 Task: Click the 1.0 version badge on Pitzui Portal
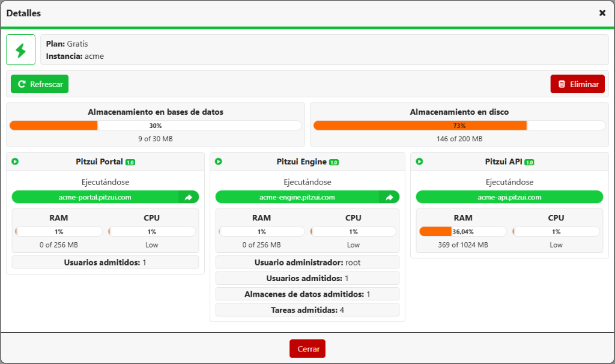(130, 162)
